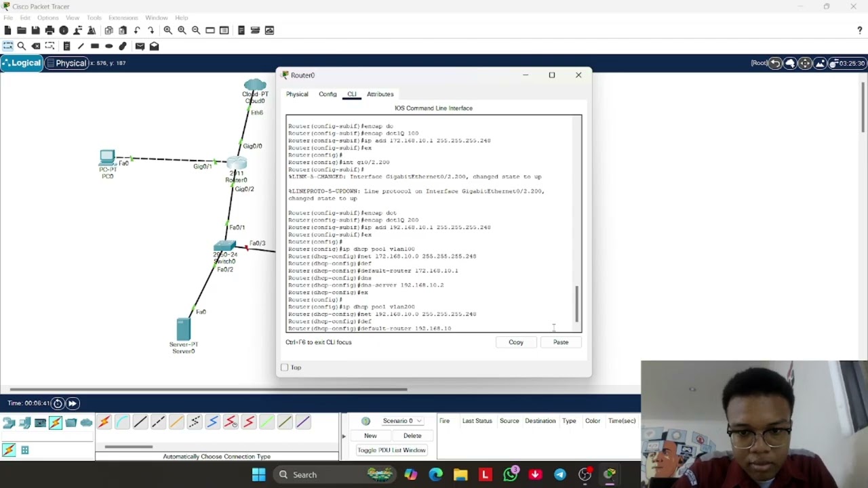Select the automatic connection lightning cable

tap(104, 422)
